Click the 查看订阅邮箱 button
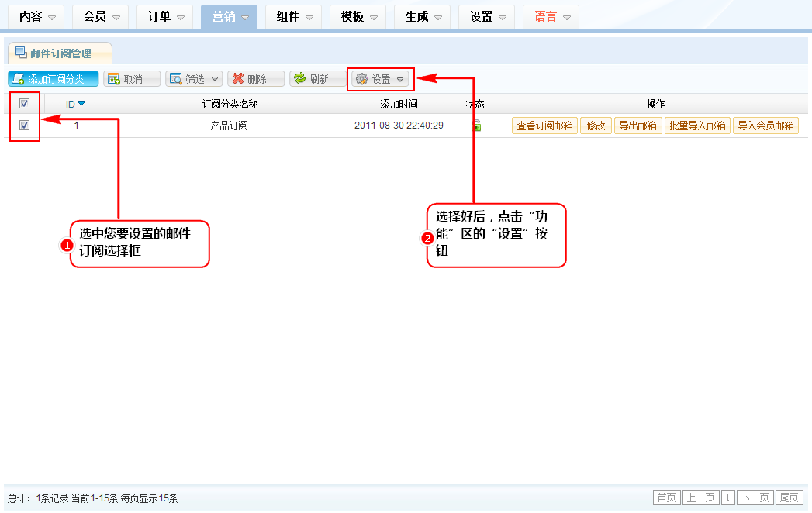Viewport: 812px width, 513px height. click(544, 126)
